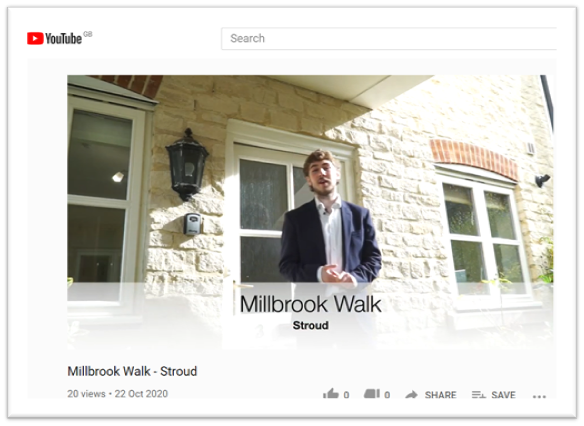Click the Millbrook Walk - Stroud video title
Image resolution: width=584 pixels, height=426 pixels.
point(132,371)
